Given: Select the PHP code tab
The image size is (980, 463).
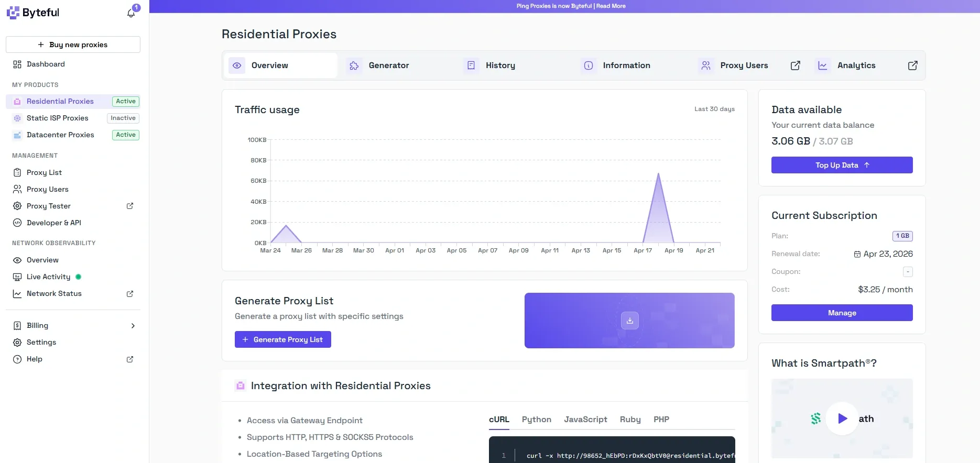Looking at the screenshot, I should [x=661, y=420].
